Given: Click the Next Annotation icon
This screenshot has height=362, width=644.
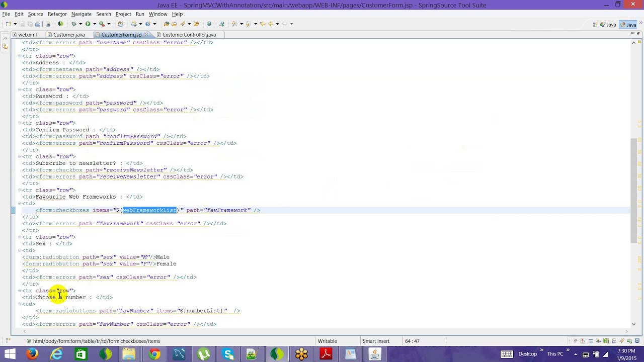Looking at the screenshot, I should 234,24.
